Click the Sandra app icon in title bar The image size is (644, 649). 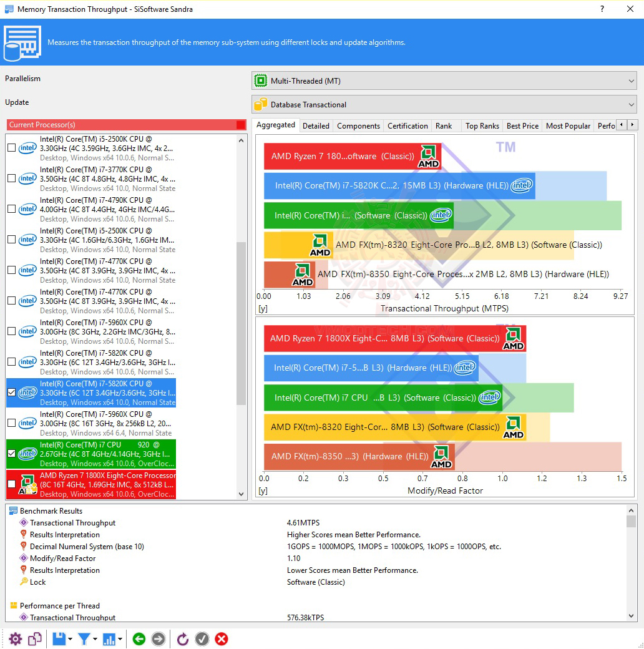[9, 9]
